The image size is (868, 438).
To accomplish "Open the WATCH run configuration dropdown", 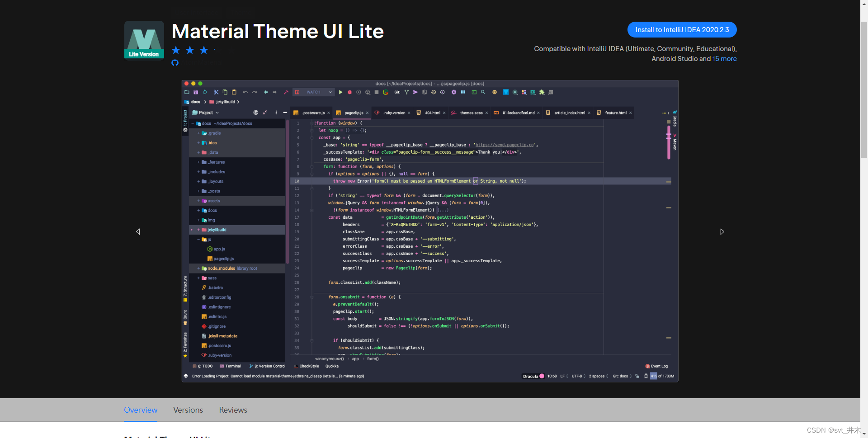I will (x=314, y=92).
